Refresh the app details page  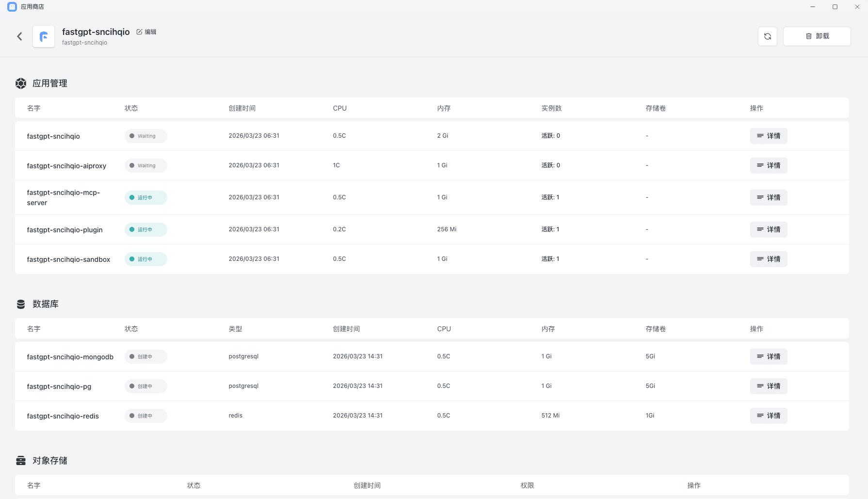click(x=768, y=36)
